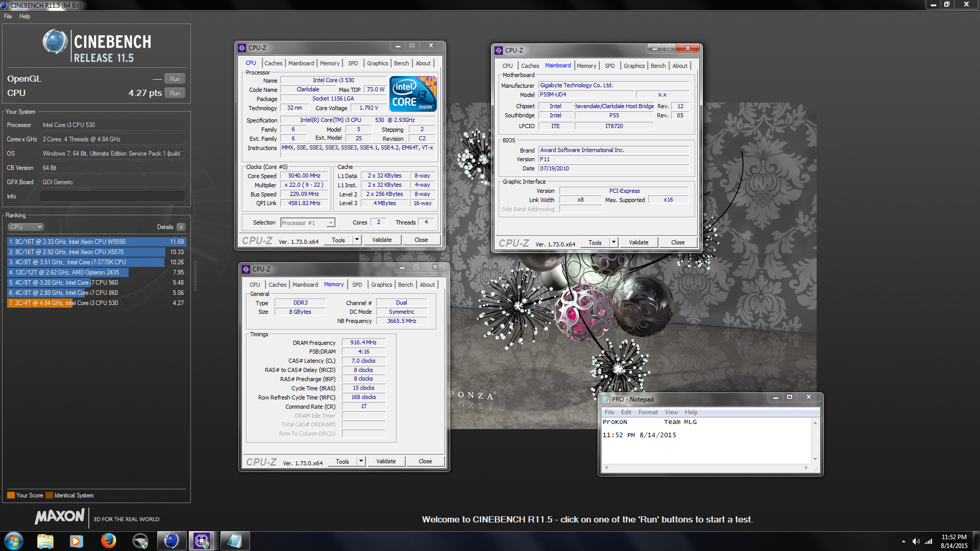Click the Intel Core i3 logo badge
The height and width of the screenshot is (551, 980).
click(x=413, y=93)
